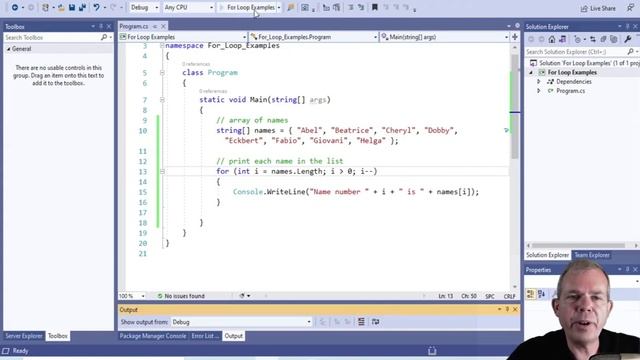Switch to Server Explorer tab
Screen dimensions: 640x360
(x=24, y=336)
